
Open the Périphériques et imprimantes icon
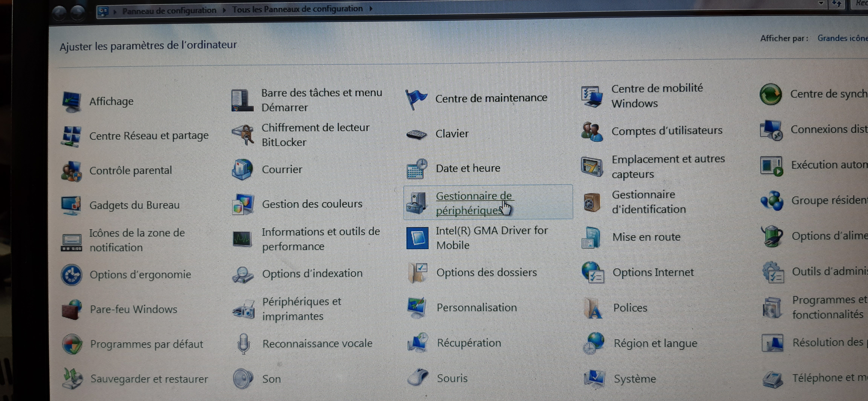(243, 309)
